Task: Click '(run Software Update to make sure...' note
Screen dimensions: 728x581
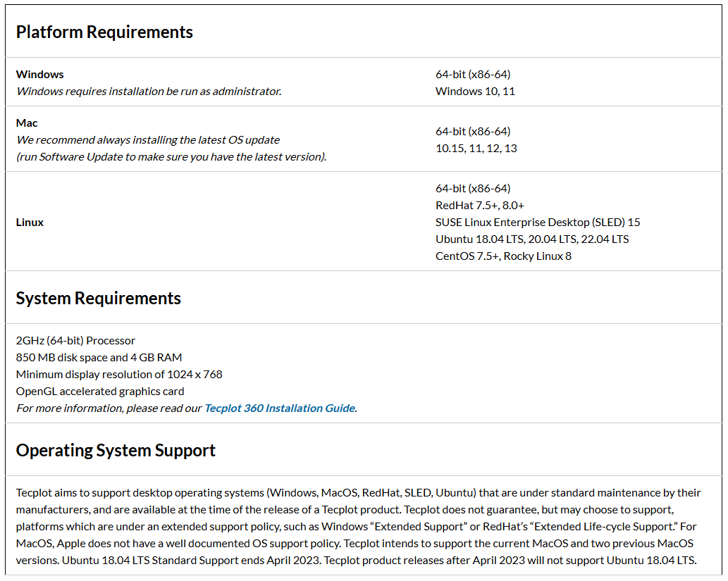Action: tap(171, 157)
